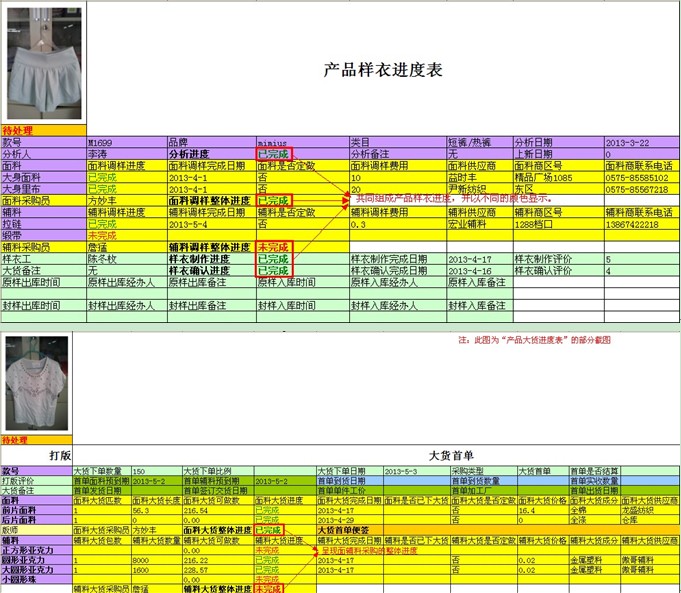
Task: Click the red-boxed 未完成 accessory progress cell
Action: (274, 246)
